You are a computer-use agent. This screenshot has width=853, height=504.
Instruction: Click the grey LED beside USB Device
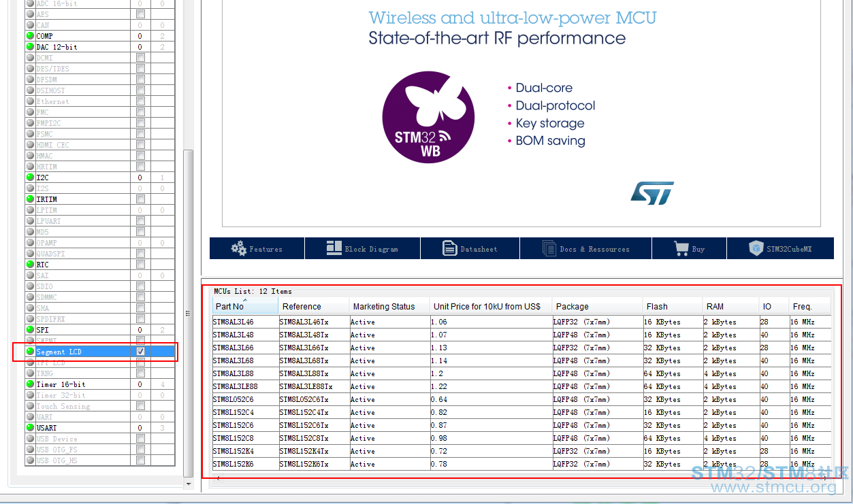[30, 439]
